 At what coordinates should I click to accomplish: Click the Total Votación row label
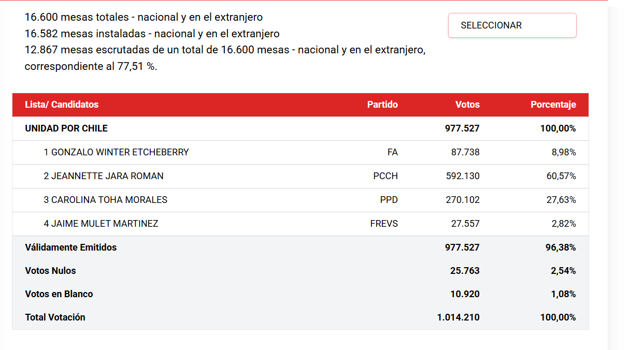click(x=55, y=317)
